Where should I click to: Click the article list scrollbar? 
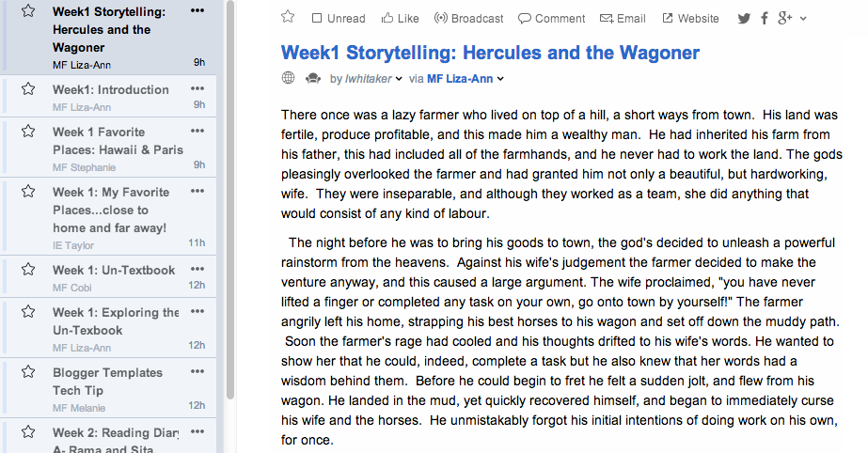230,199
